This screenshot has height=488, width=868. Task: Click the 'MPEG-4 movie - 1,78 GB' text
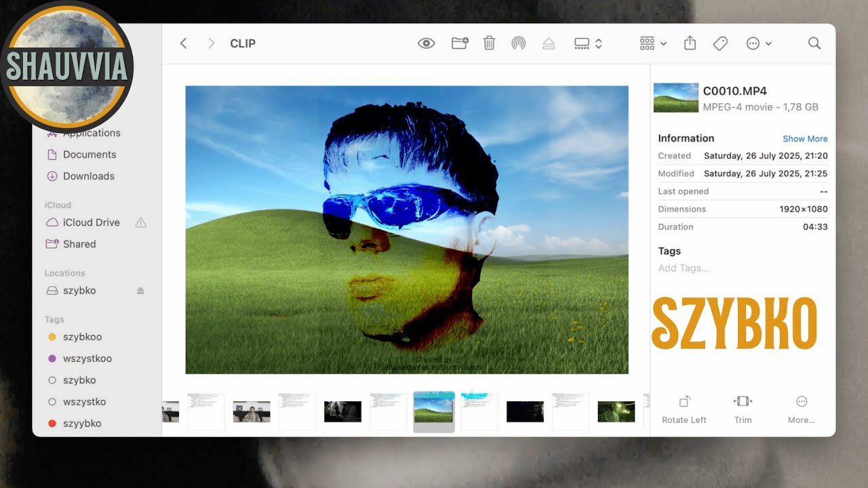[761, 107]
